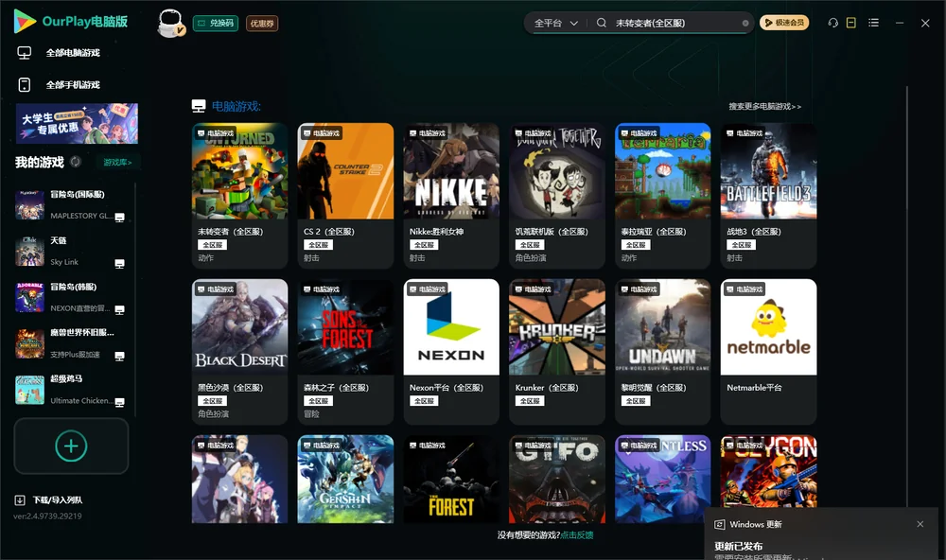Click the refresh icon next to 我的游戏

pos(76,162)
